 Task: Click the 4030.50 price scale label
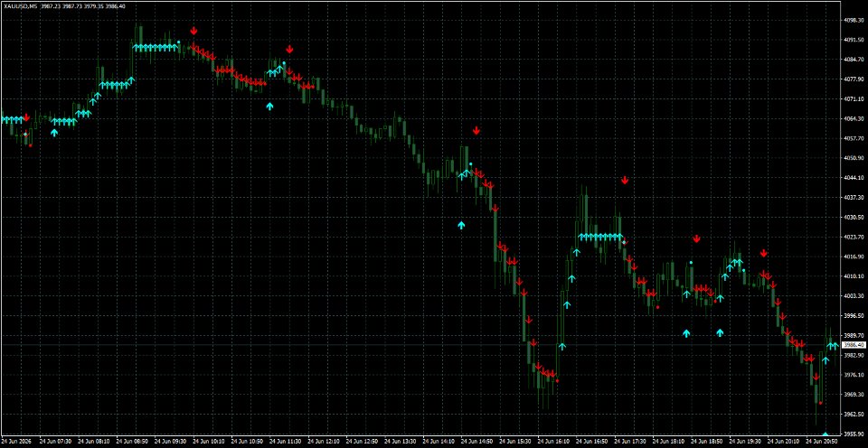coord(854,218)
